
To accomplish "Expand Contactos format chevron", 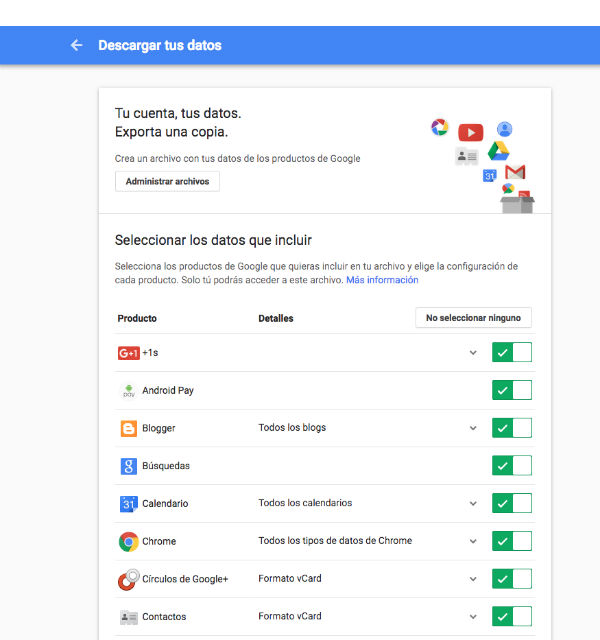I will 473,617.
